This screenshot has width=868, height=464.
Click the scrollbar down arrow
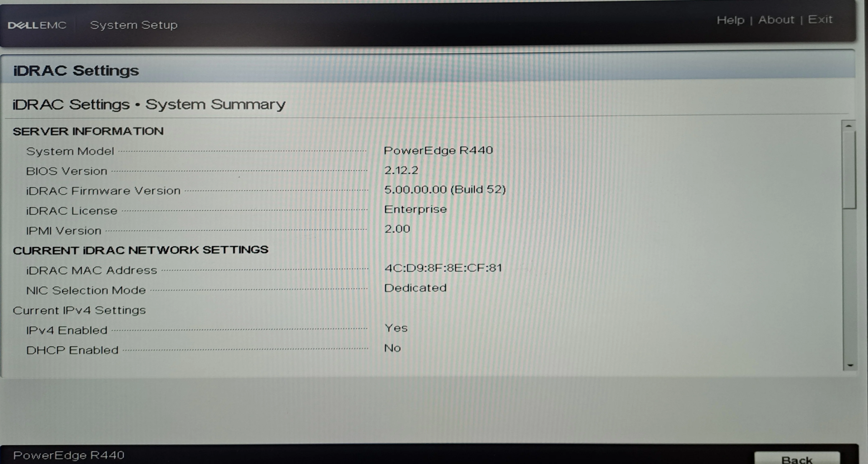coord(850,365)
